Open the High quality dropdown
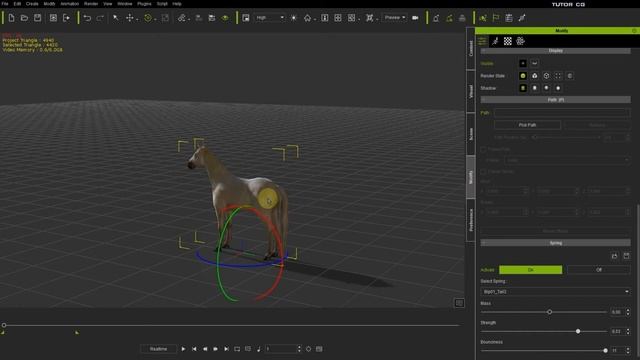The image size is (640, 360). tap(269, 18)
